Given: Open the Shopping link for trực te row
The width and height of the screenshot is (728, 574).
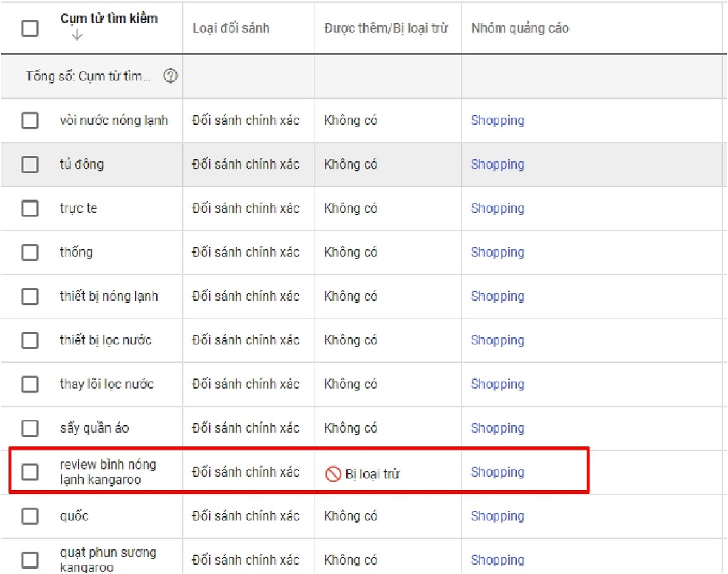Looking at the screenshot, I should pyautogui.click(x=497, y=208).
